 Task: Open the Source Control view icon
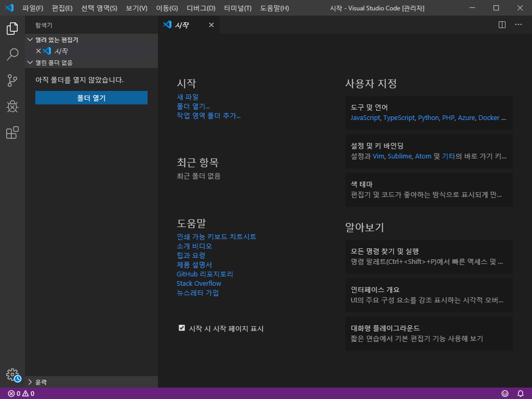12,81
